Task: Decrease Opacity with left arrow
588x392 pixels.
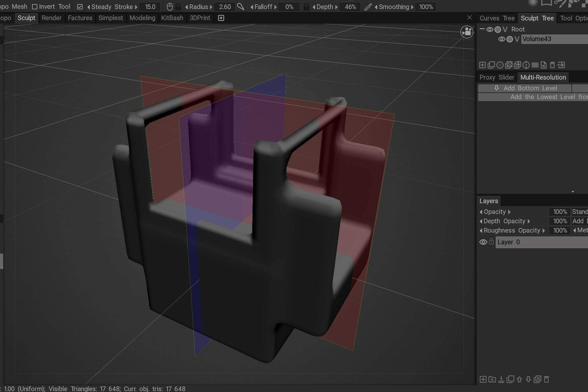Action: pos(481,212)
